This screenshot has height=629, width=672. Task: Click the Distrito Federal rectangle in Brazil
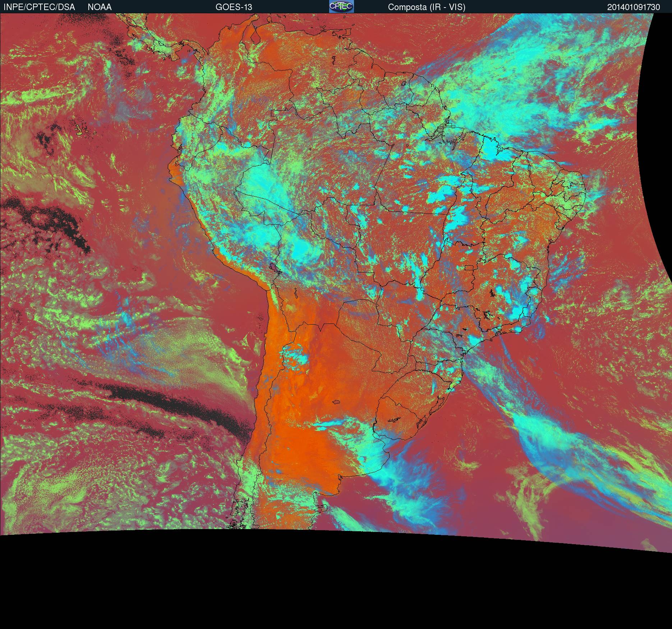point(469,267)
